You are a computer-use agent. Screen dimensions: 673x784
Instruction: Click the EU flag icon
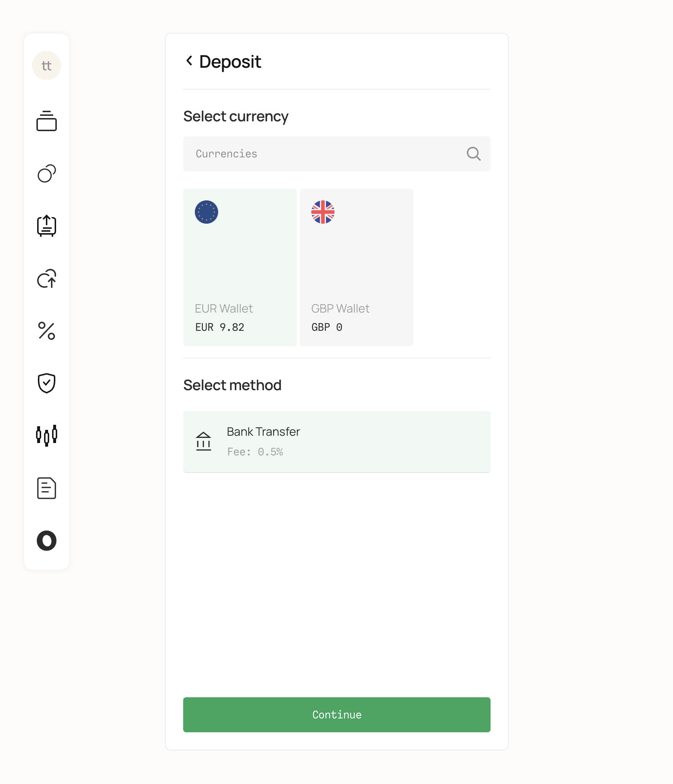[206, 212]
